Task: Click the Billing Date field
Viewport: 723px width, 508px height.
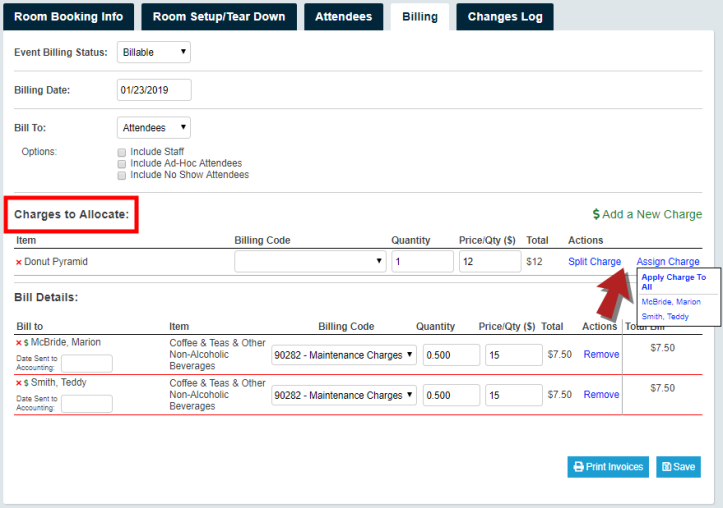Action: tap(154, 90)
